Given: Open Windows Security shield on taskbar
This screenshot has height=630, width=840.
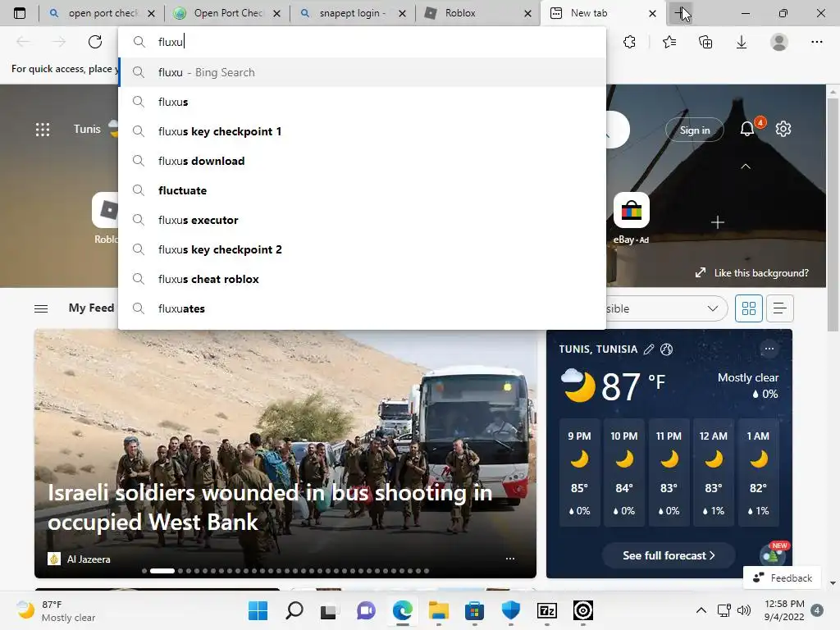Looking at the screenshot, I should [510, 610].
